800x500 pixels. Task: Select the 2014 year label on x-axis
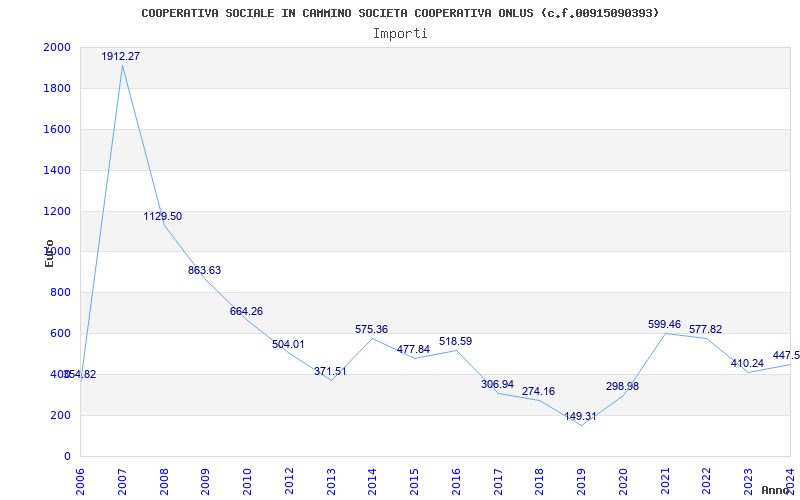coord(373,481)
